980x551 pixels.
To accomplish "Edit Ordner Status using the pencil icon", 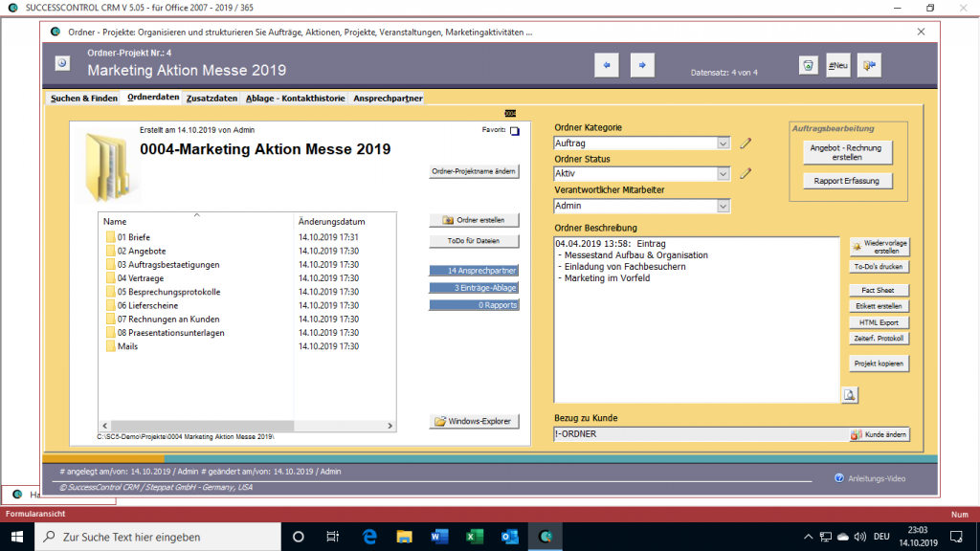I will point(746,174).
